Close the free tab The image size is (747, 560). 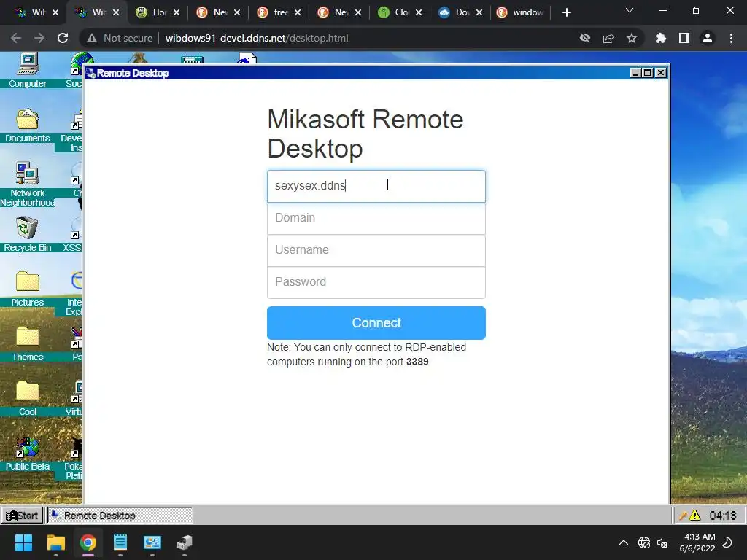(298, 13)
